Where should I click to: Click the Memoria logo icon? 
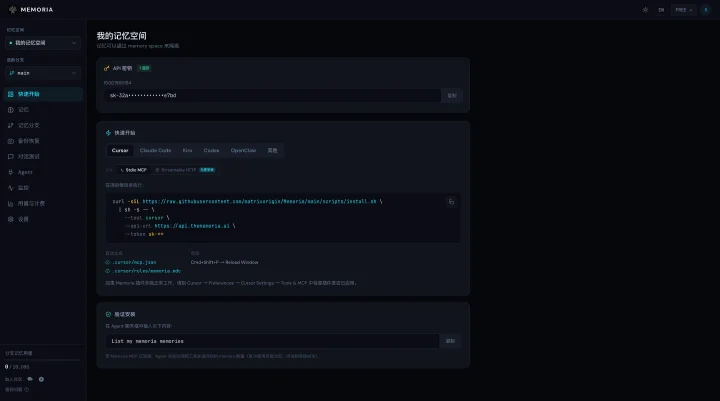tap(12, 10)
